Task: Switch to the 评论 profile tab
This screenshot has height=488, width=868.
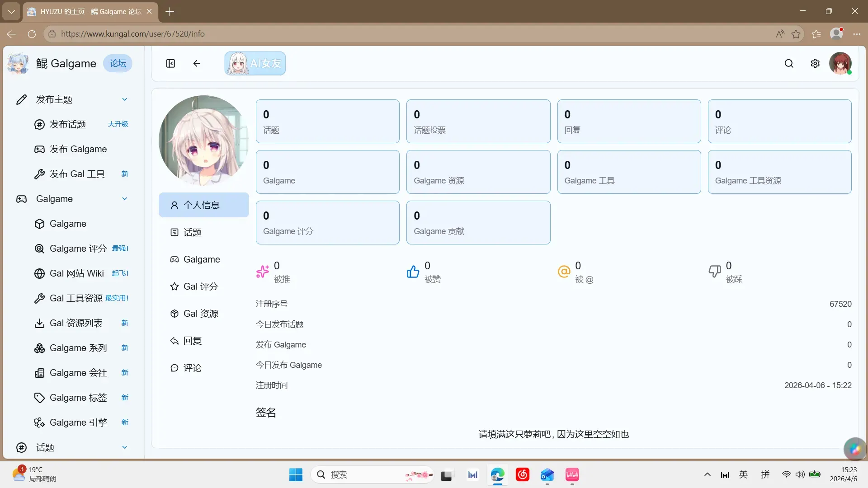Action: (204, 368)
